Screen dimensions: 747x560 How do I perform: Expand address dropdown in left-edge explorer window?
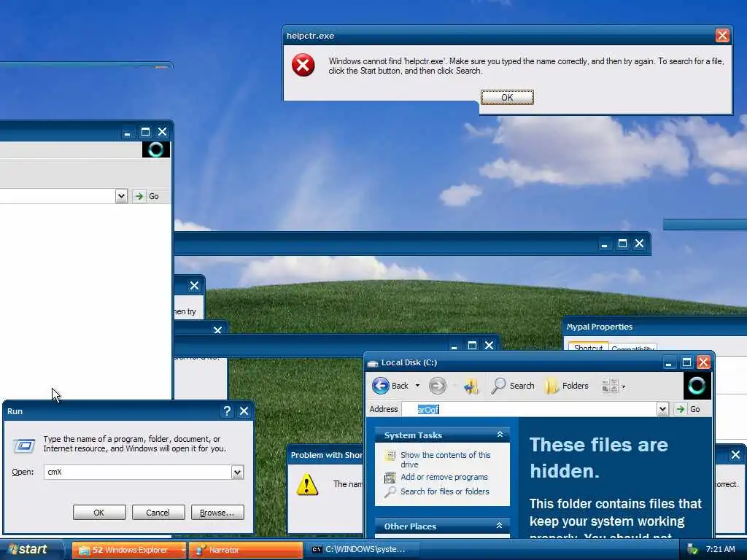coord(122,196)
